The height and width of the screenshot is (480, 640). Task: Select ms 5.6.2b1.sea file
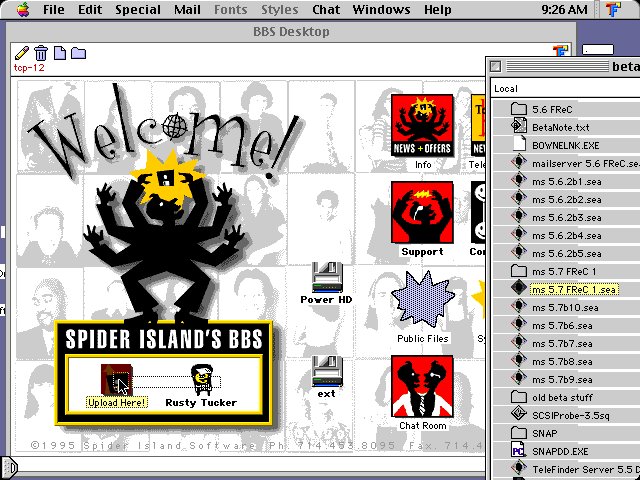(566, 181)
